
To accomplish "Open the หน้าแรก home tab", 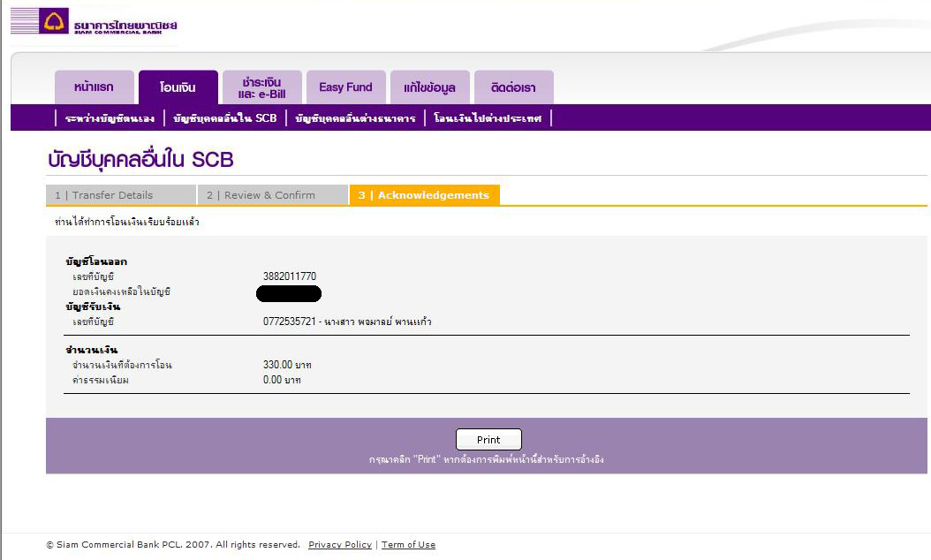I will click(x=94, y=87).
